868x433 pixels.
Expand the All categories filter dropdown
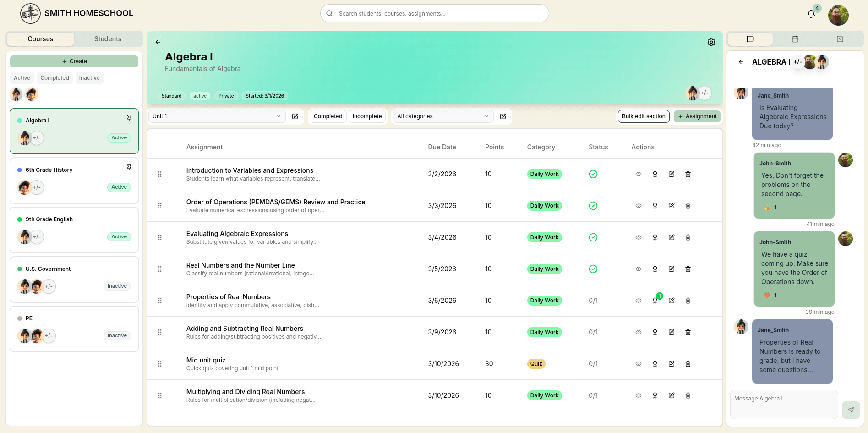(x=442, y=116)
